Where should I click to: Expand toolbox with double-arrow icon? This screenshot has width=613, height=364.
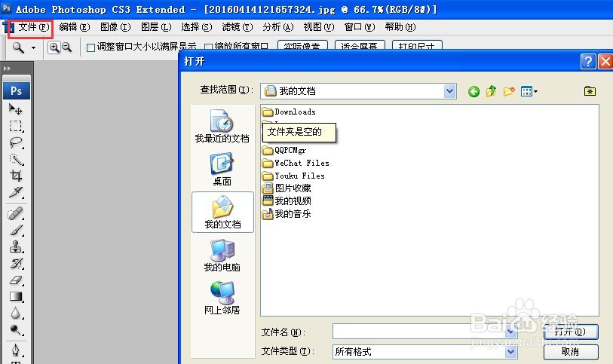point(7,69)
